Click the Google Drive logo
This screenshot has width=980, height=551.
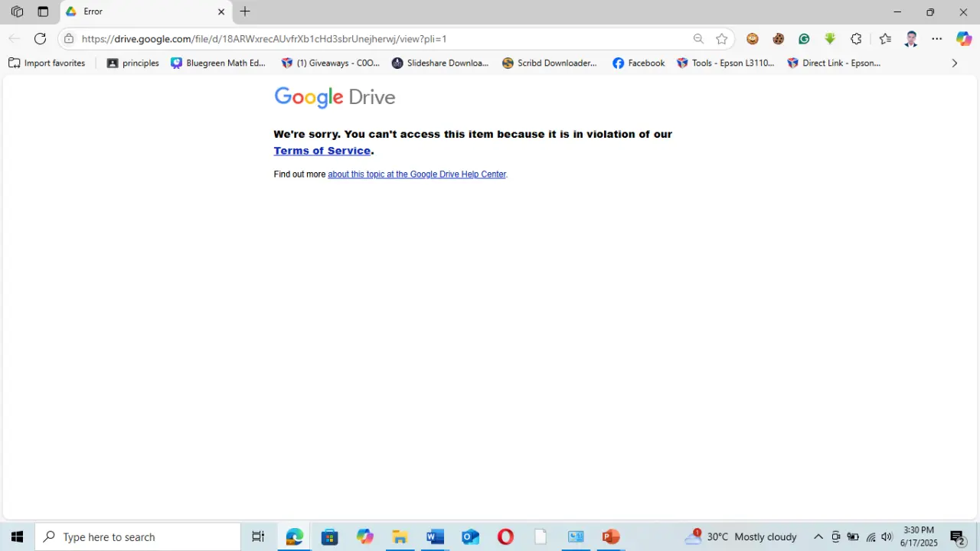point(335,97)
